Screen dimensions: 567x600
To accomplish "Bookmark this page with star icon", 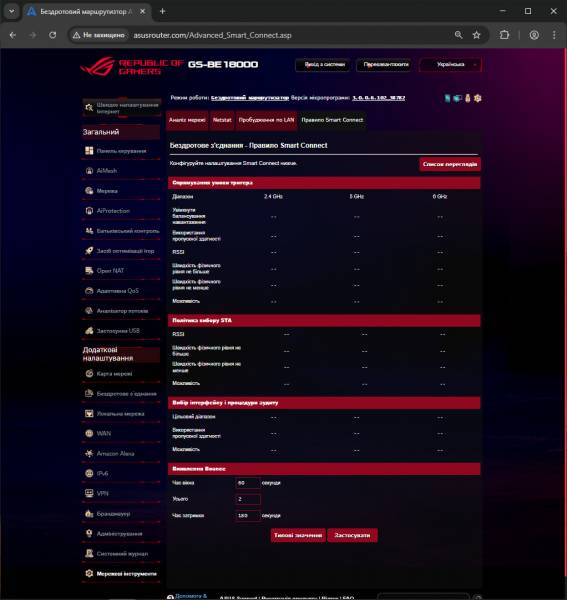I will [x=476, y=35].
